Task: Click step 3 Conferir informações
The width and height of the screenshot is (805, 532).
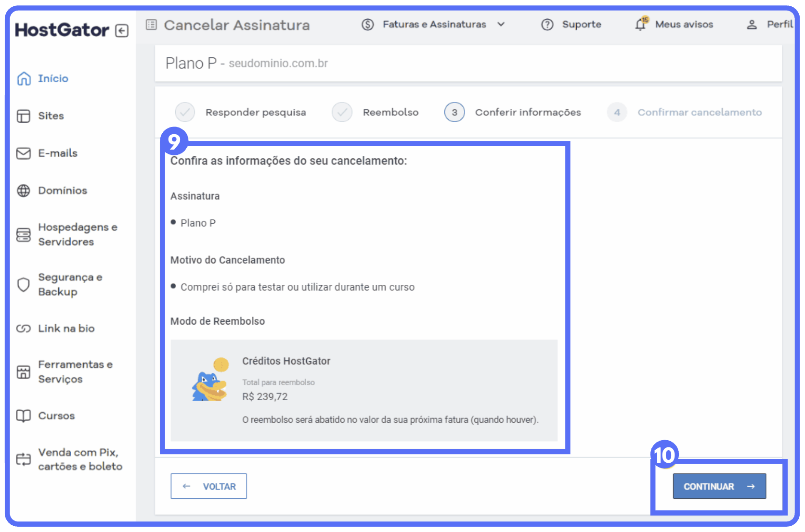Action: point(454,112)
